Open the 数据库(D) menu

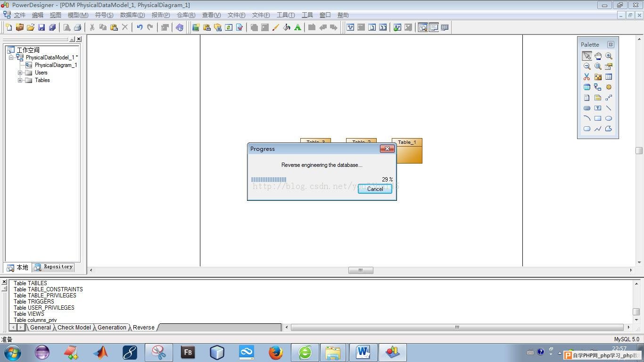coord(132,15)
